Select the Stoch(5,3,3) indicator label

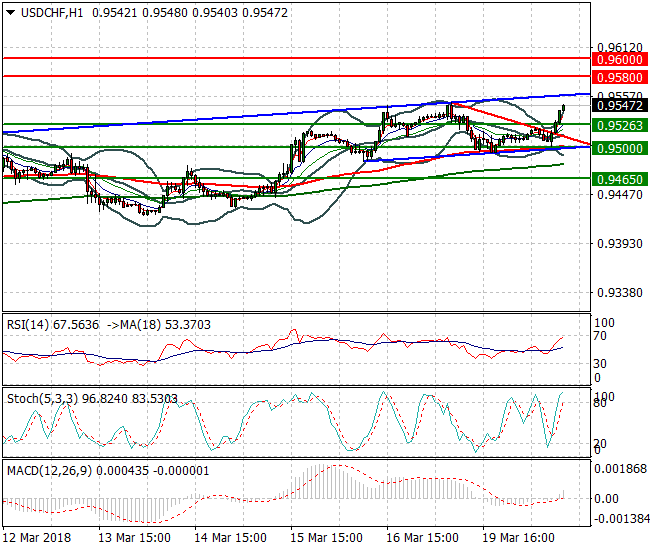tap(42, 399)
